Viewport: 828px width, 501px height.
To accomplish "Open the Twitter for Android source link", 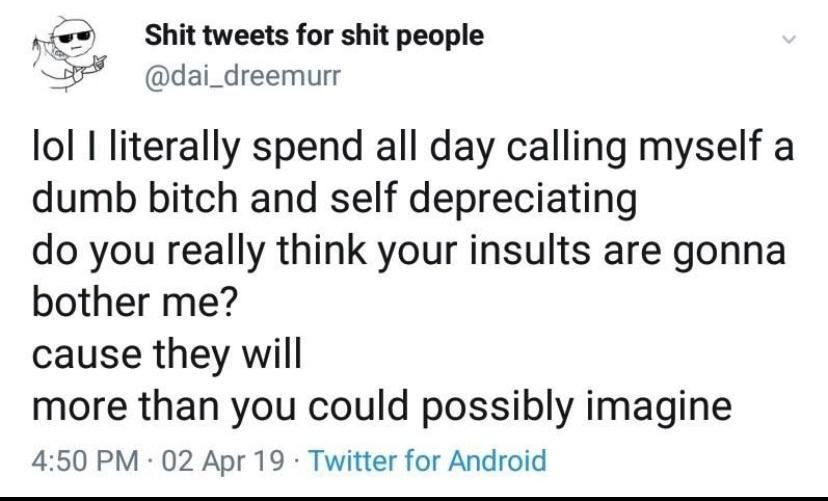I will pyautogui.click(x=430, y=461).
